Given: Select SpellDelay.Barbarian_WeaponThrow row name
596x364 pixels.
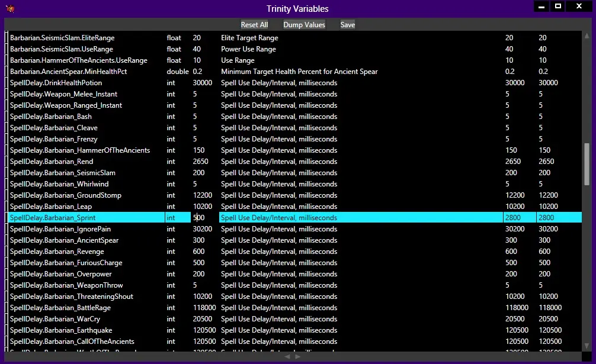Looking at the screenshot, I should click(66, 285).
